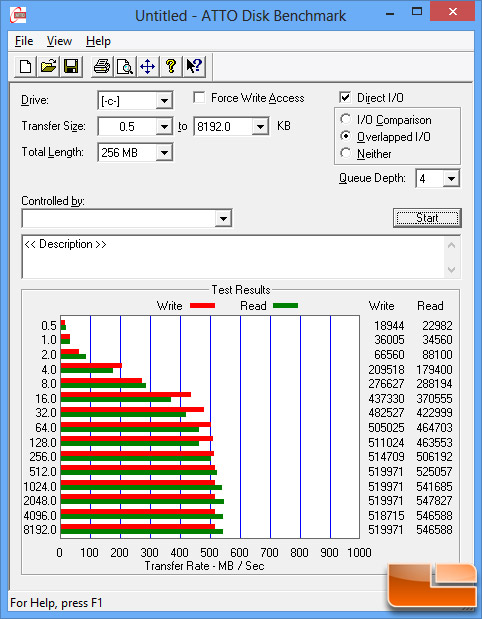Click the four-arrow move toolbar icon
The image size is (482, 619).
tap(148, 66)
